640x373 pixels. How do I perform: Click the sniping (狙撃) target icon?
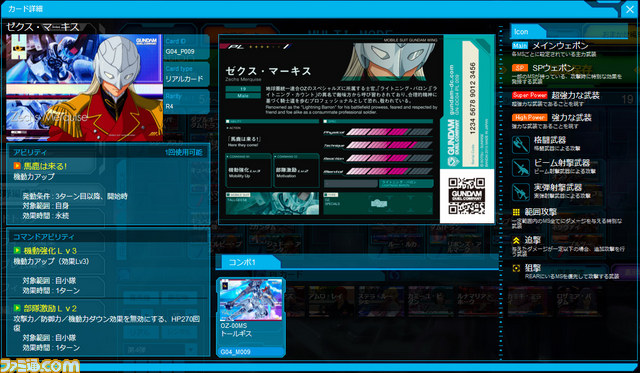click(x=516, y=268)
